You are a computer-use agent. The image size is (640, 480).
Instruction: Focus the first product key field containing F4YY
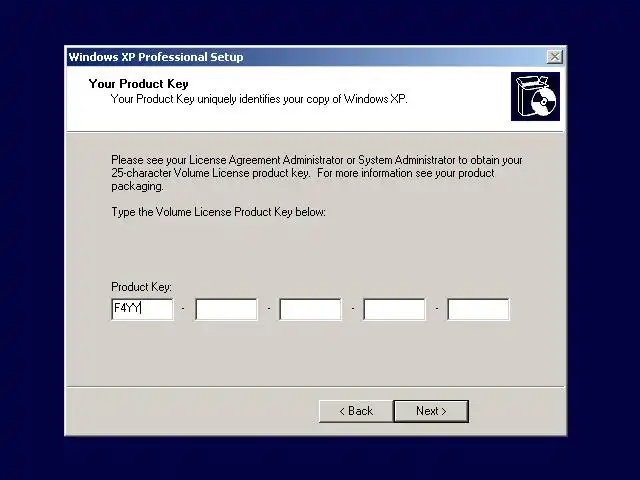click(142, 309)
